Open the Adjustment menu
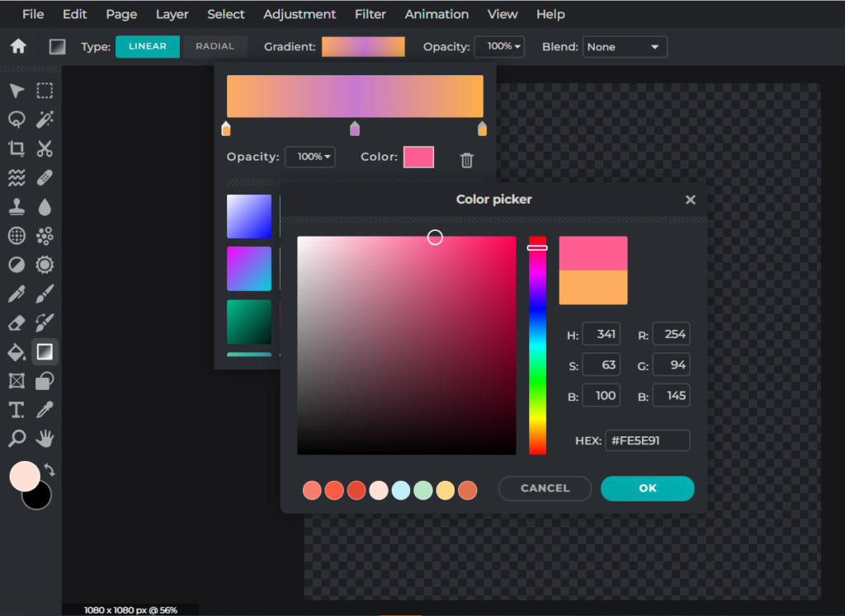Viewport: 845px width, 616px height. [300, 14]
